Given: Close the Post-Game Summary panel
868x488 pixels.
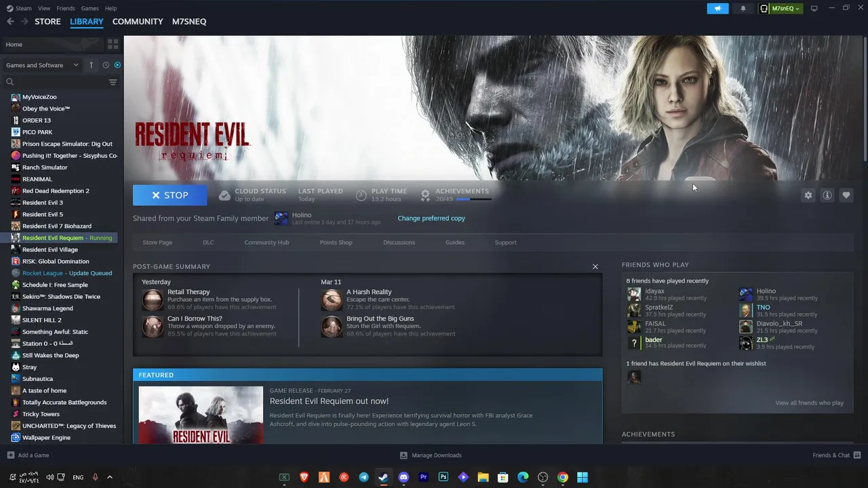Looking at the screenshot, I should 595,266.
